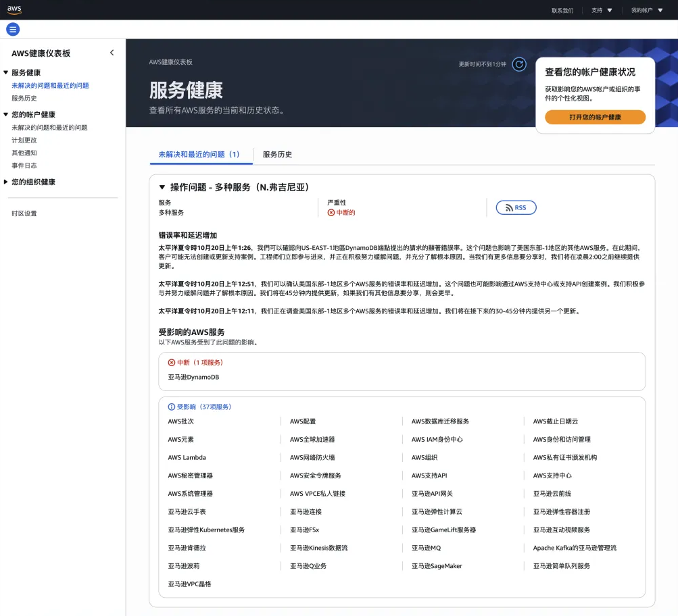
Task: Select the 未解决和最近的问题 (1) tab
Action: point(200,154)
